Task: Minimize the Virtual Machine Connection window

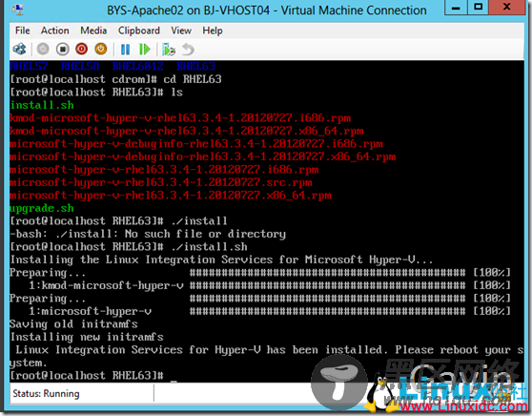Action: point(456,7)
